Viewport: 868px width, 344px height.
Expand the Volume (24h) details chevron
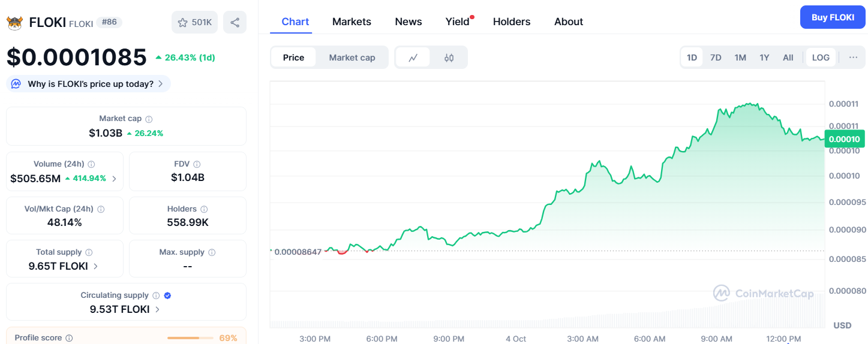(x=114, y=178)
